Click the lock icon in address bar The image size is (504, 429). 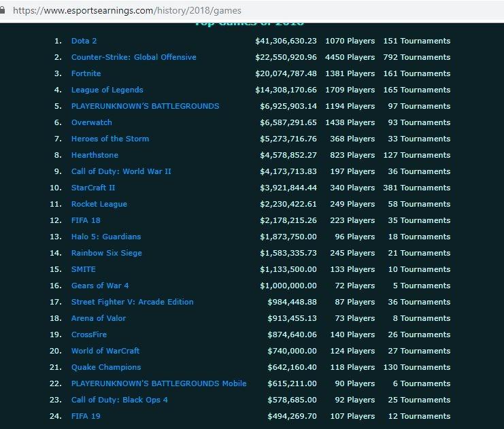2,10
